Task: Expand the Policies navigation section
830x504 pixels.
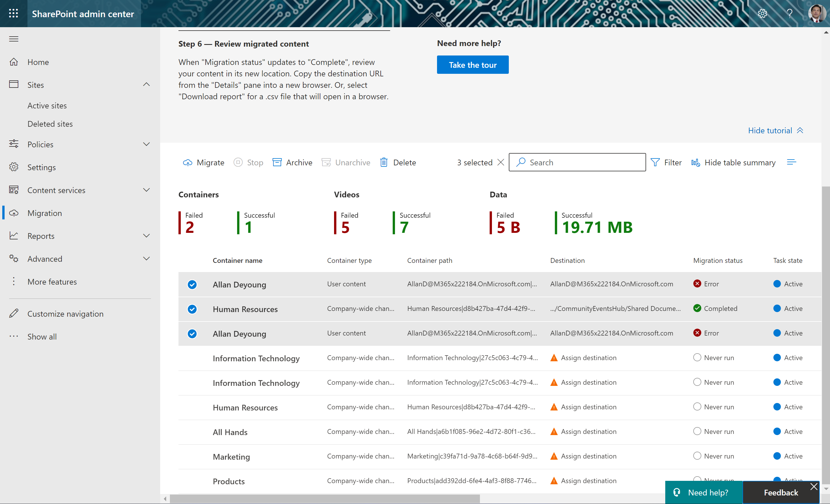Action: click(x=146, y=144)
